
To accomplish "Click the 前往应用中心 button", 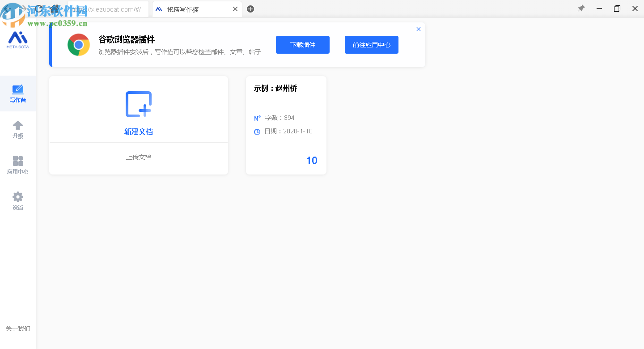I will click(371, 45).
